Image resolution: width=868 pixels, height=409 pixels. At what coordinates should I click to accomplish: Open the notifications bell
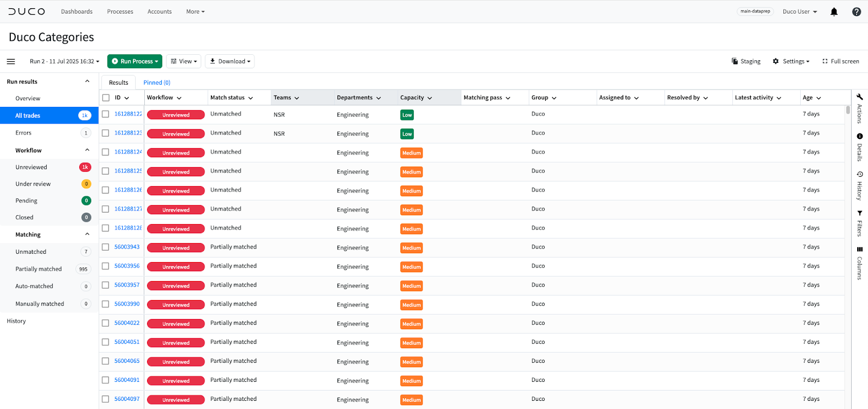pyautogui.click(x=834, y=11)
